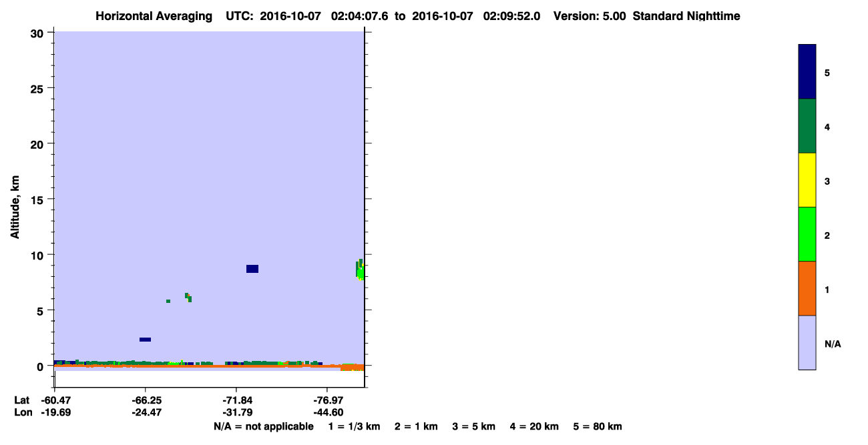Click the '2 = 1 km' legend note
The image size is (868, 445).
coord(416,426)
